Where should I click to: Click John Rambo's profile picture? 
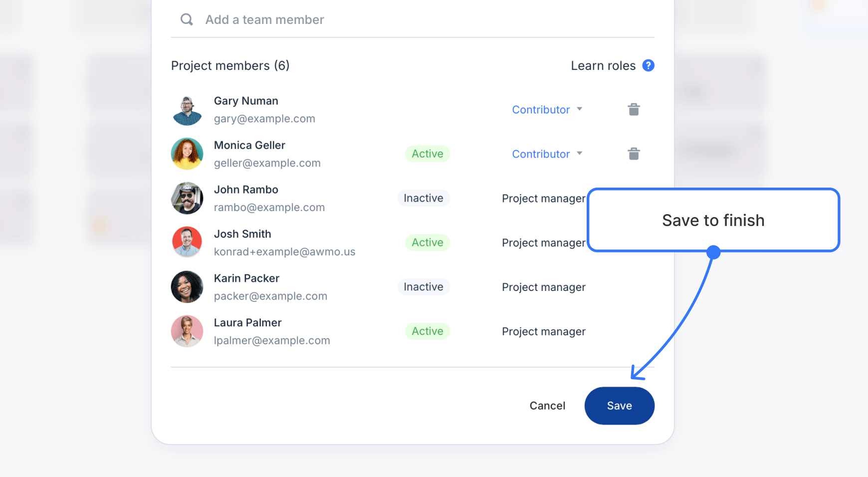pyautogui.click(x=187, y=198)
